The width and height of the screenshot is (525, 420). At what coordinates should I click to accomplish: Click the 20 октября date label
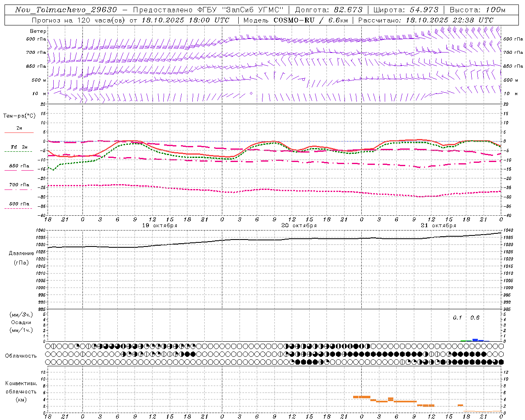coord(299,226)
